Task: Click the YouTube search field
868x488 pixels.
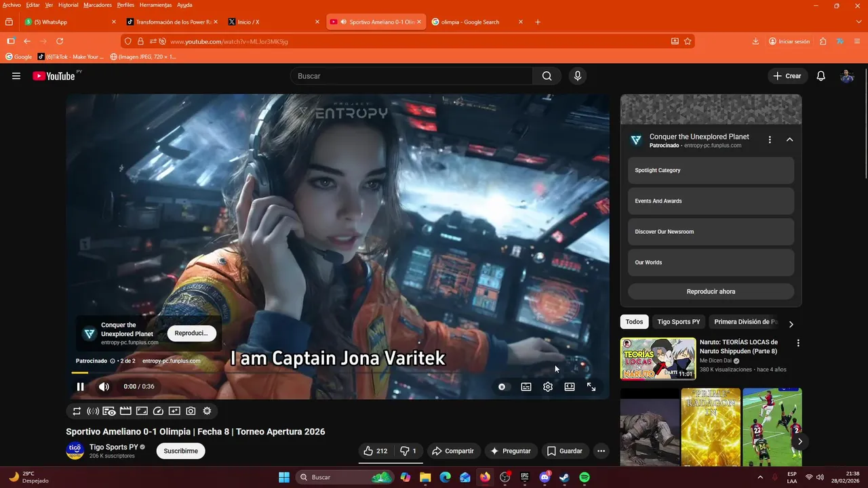Action: 411,76
